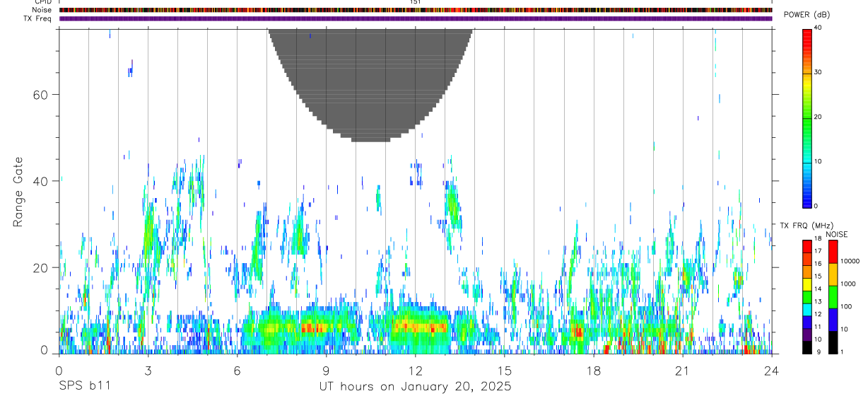Click the '6' tick on UT hours axis
868x401 pixels.
(x=237, y=370)
